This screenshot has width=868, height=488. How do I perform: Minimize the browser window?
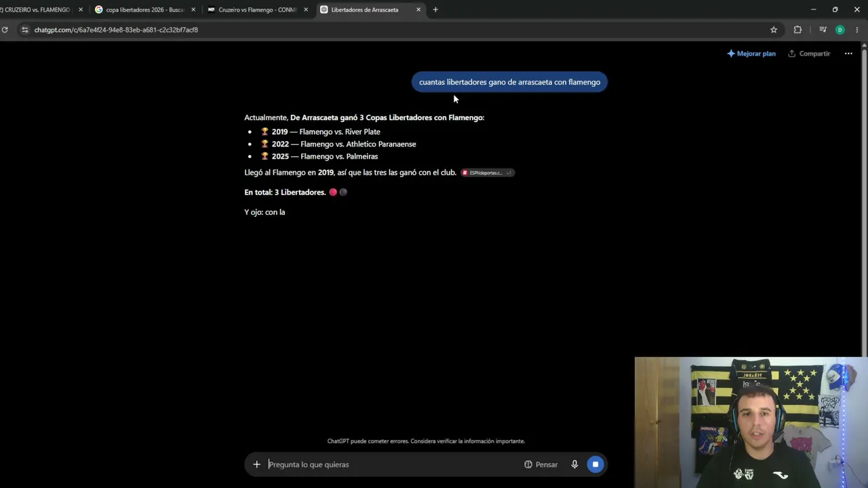coord(813,9)
